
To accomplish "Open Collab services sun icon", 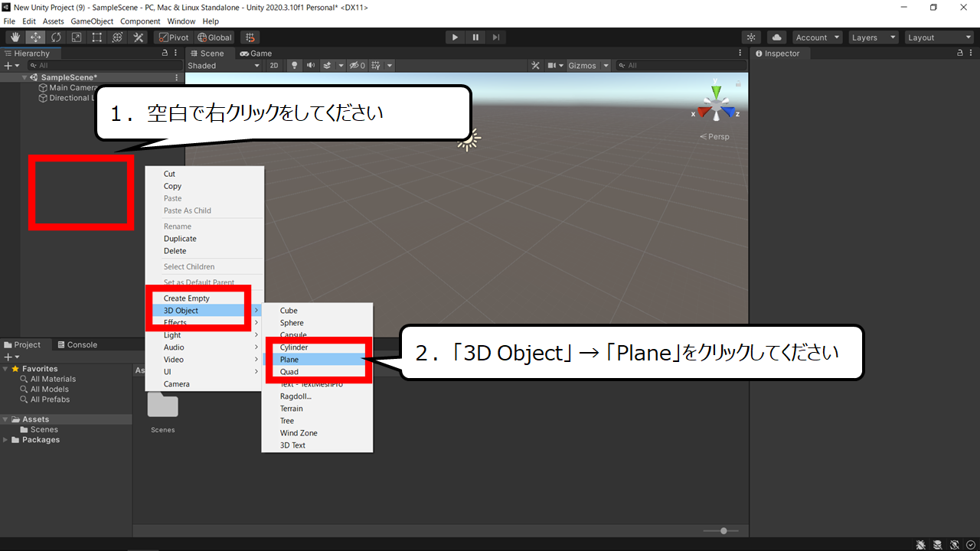I will tap(751, 37).
